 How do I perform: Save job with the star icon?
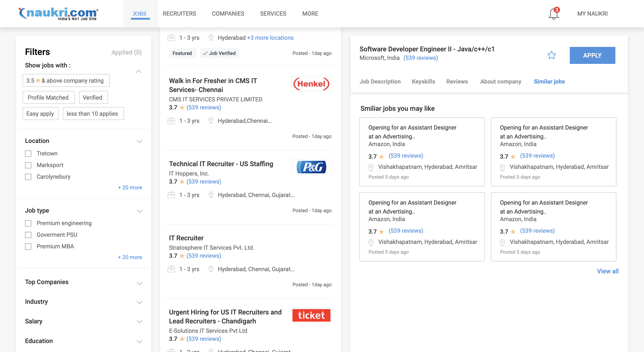tap(551, 55)
